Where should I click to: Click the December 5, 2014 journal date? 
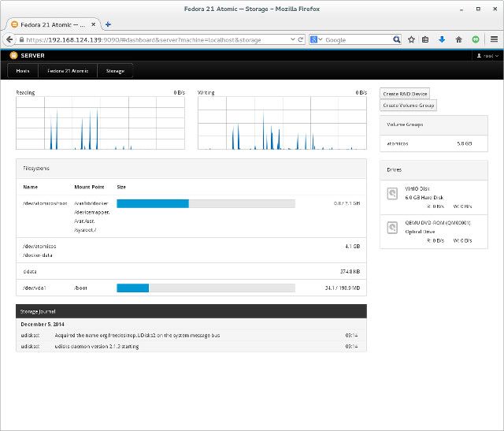tap(43, 324)
